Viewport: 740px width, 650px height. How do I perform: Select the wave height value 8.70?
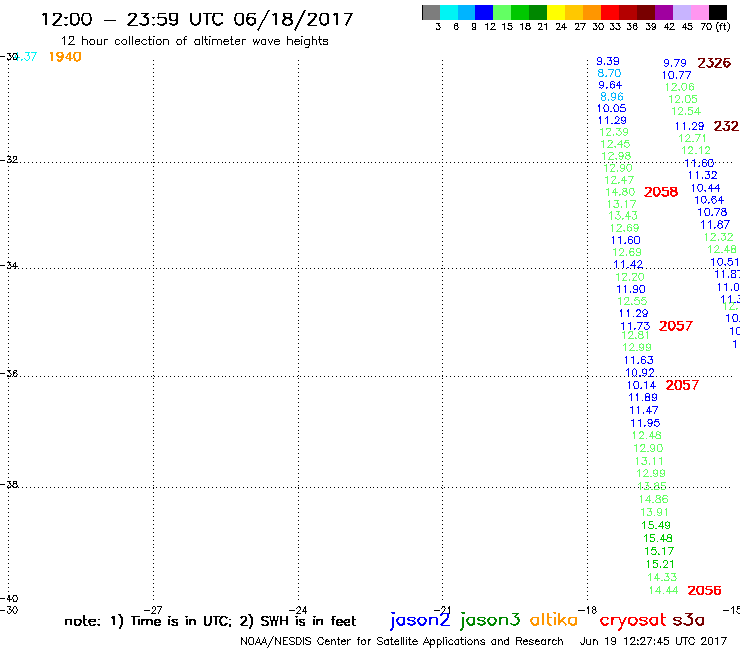click(x=609, y=73)
